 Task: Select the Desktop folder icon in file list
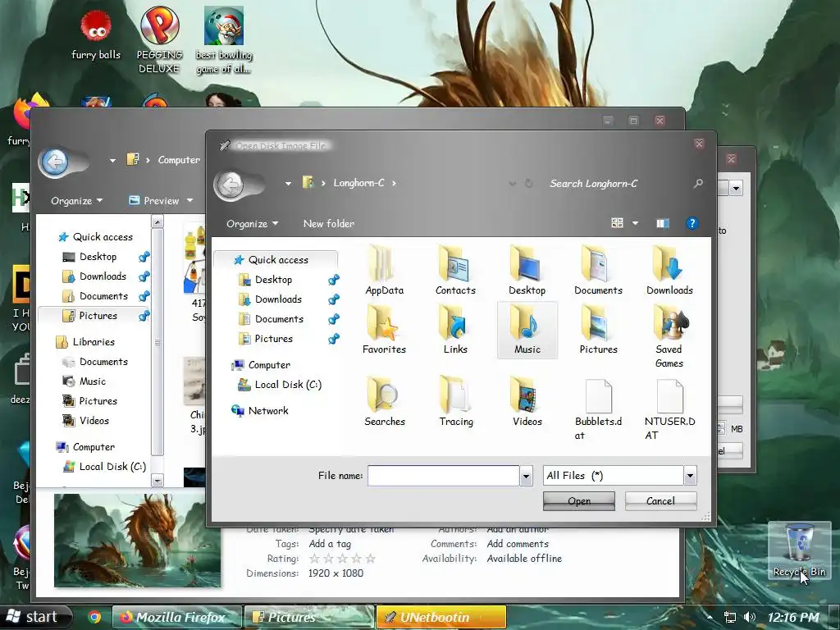tap(527, 271)
